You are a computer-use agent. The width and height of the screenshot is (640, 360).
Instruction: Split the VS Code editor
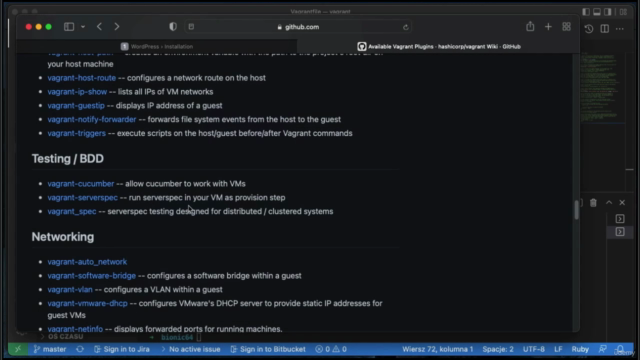coord(604,29)
